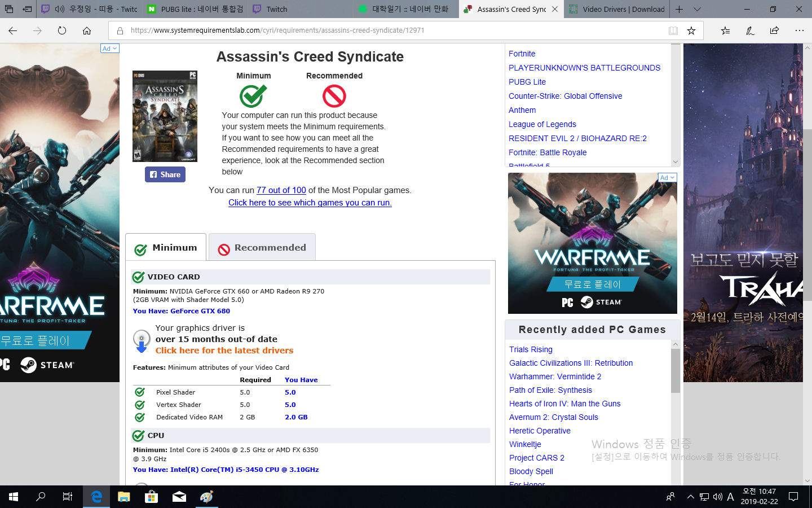The height and width of the screenshot is (508, 812).
Task: Open the Windows Start menu
Action: click(14, 497)
